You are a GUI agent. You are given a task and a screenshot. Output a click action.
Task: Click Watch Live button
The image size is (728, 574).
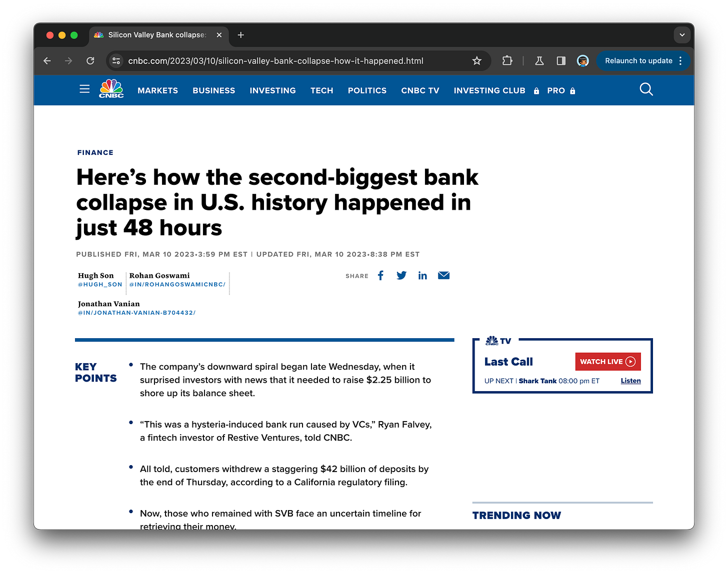pos(607,362)
